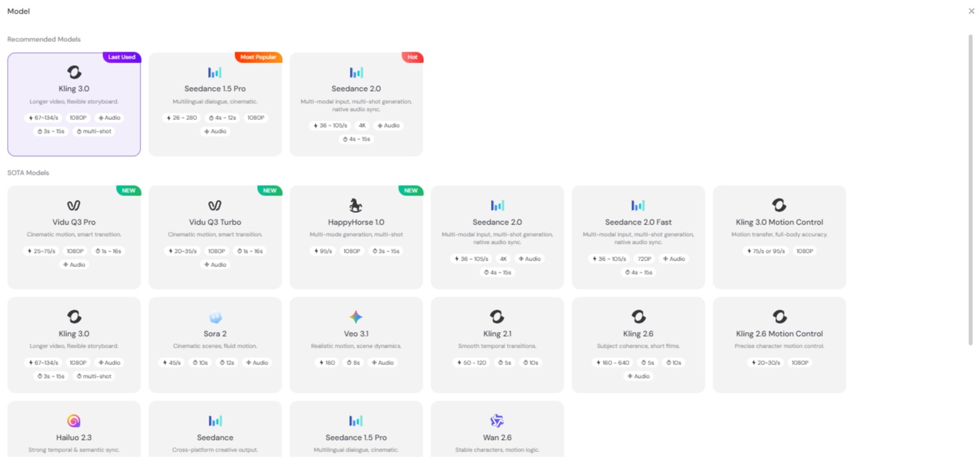The height and width of the screenshot is (465, 980).
Task: Select the Vidu Q3 Turbo logo icon
Action: [x=215, y=206]
